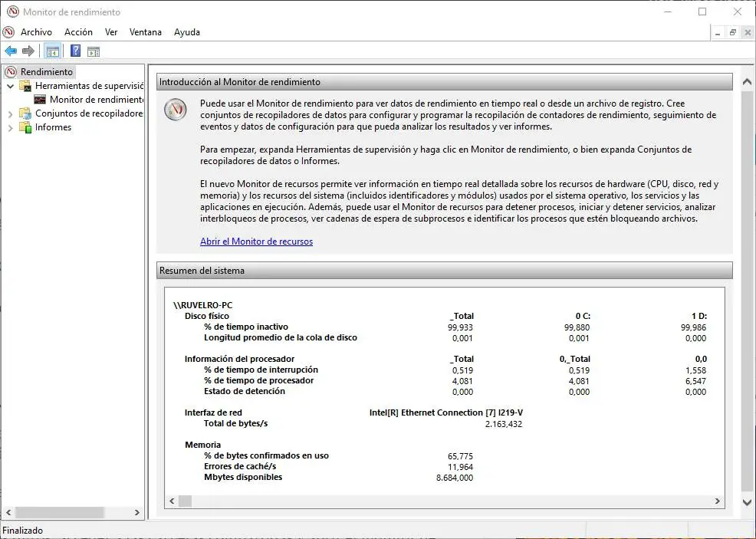Click the 8.684,000 Mbytes value
The height and width of the screenshot is (539, 756).
455,478
